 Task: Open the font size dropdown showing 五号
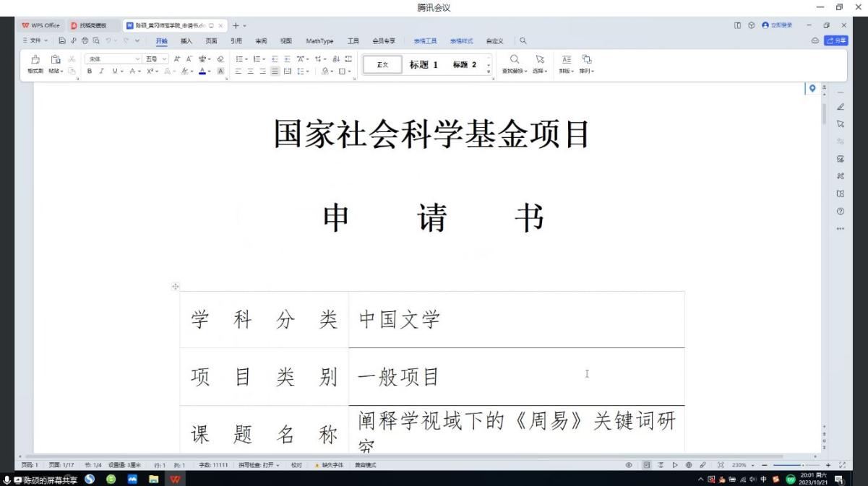coord(155,58)
